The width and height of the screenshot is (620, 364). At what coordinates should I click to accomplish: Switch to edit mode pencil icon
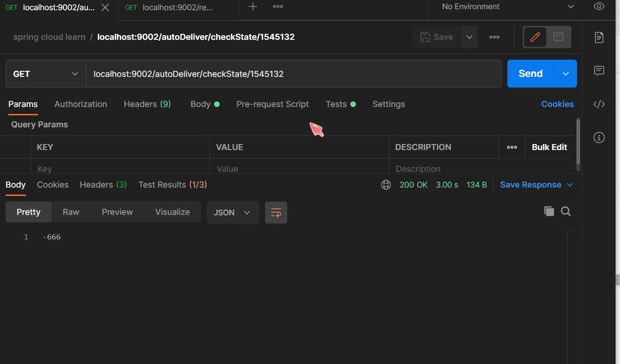pyautogui.click(x=535, y=37)
